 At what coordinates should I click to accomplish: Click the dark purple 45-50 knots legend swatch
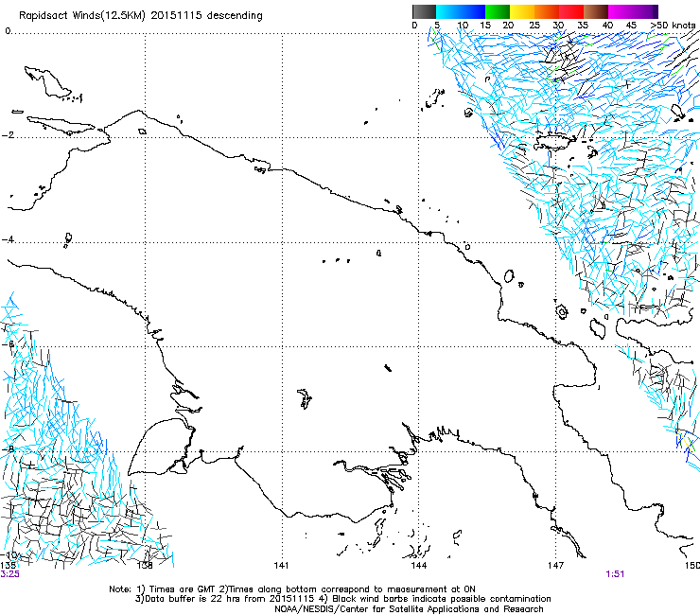[645, 11]
